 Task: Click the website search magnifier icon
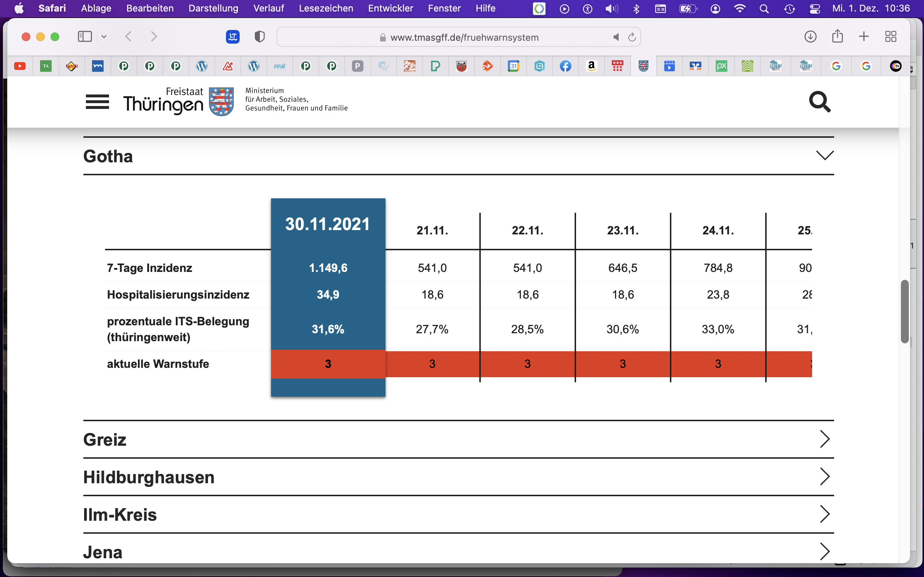click(x=819, y=102)
